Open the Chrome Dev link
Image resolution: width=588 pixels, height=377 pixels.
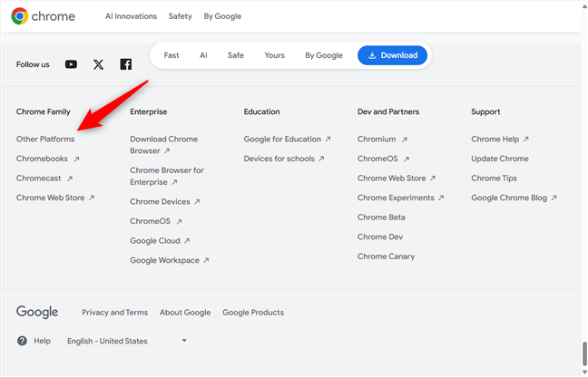(380, 237)
